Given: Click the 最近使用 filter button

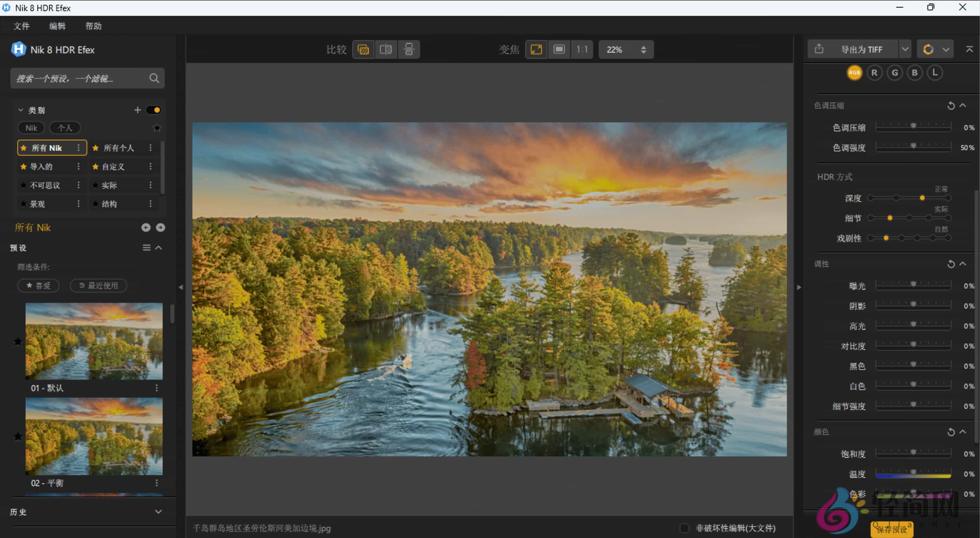Looking at the screenshot, I should point(98,286).
